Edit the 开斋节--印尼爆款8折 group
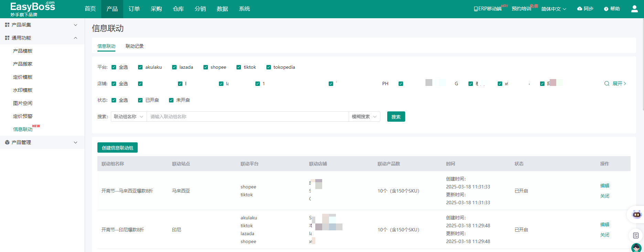 pos(605,224)
